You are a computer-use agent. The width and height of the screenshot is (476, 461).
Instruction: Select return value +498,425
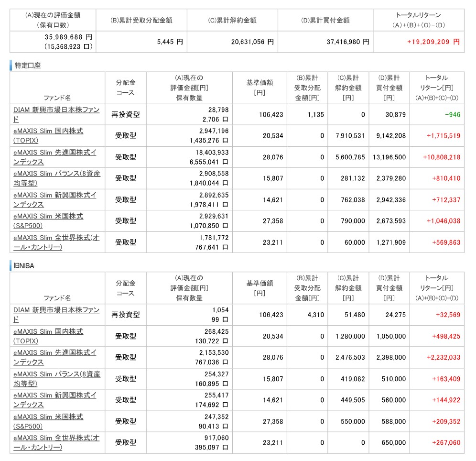click(446, 336)
